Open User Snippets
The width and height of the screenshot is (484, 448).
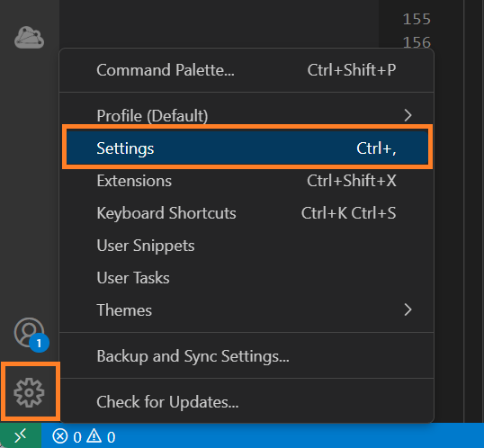(x=246, y=246)
